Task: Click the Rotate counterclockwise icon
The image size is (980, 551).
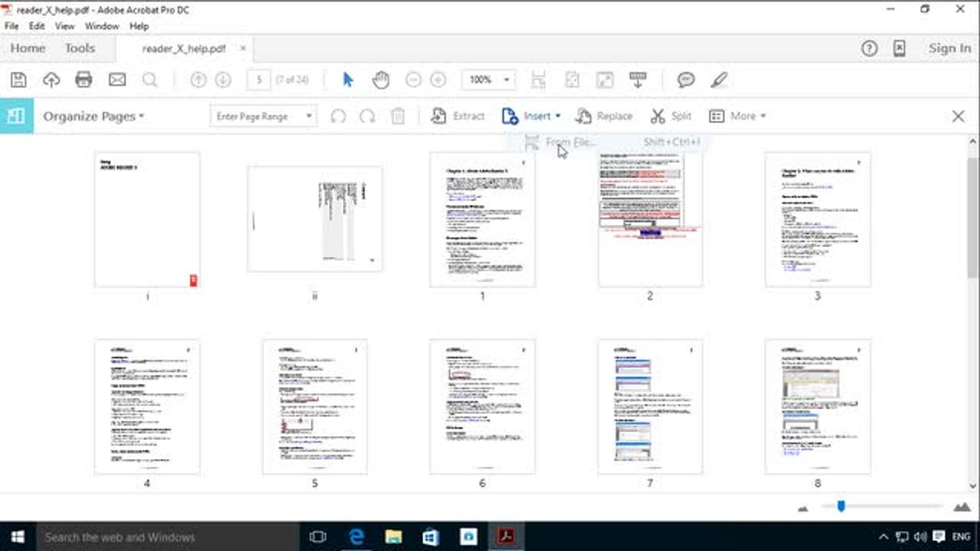Action: (338, 116)
